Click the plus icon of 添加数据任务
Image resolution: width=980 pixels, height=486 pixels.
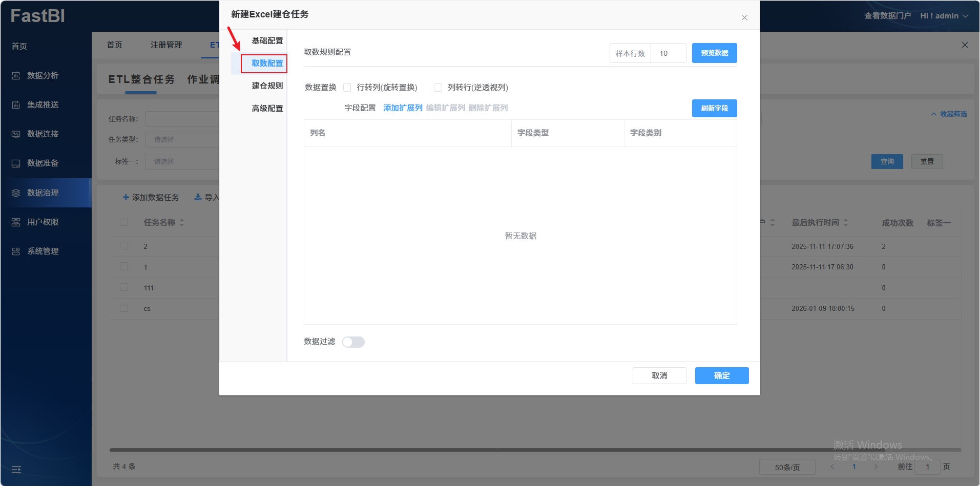126,197
